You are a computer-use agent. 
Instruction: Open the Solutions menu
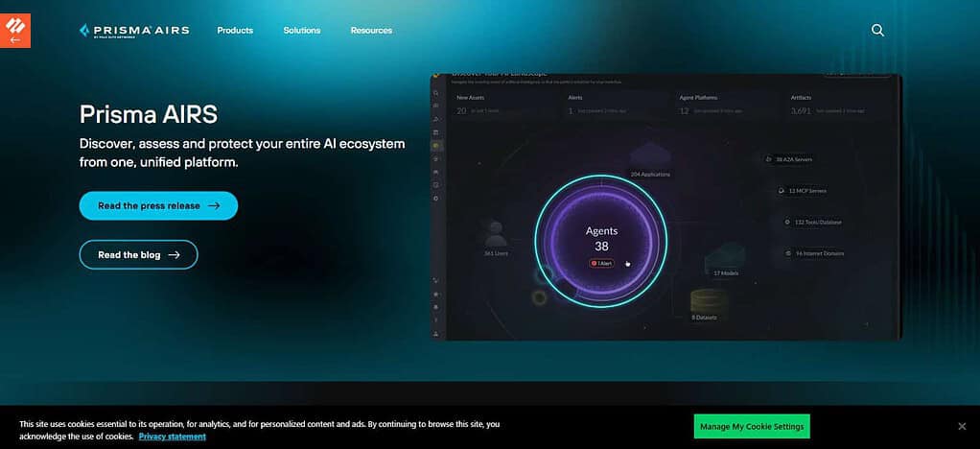point(302,30)
